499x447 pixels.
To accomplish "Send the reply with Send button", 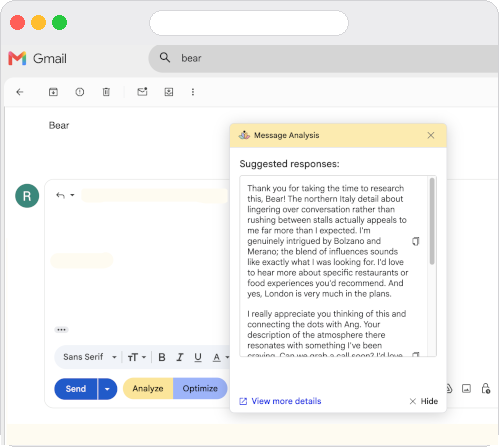I will (x=76, y=389).
